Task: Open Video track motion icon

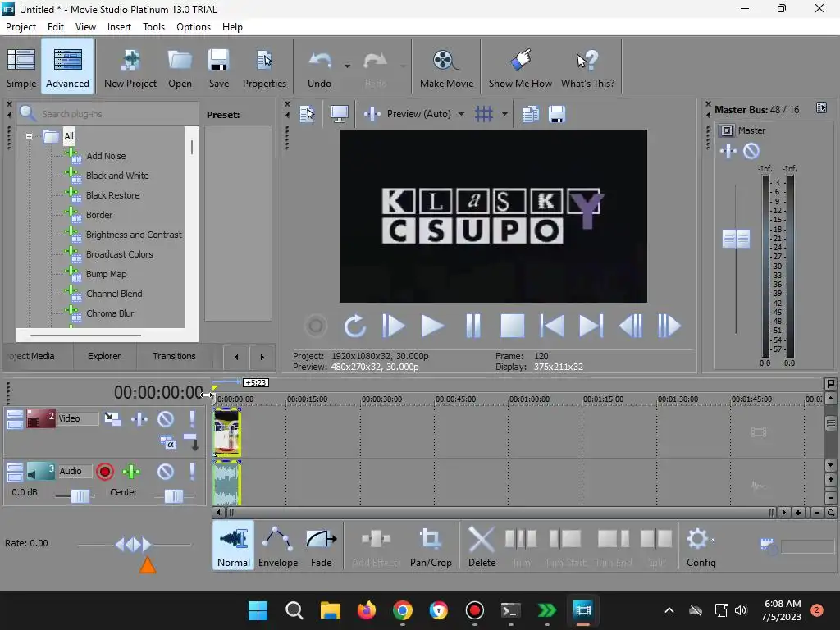Action: (112, 419)
